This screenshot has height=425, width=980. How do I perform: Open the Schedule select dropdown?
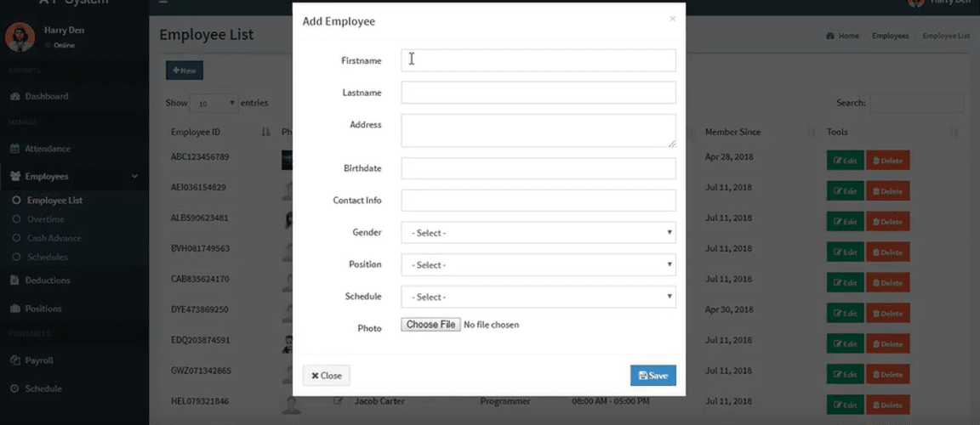(x=538, y=297)
